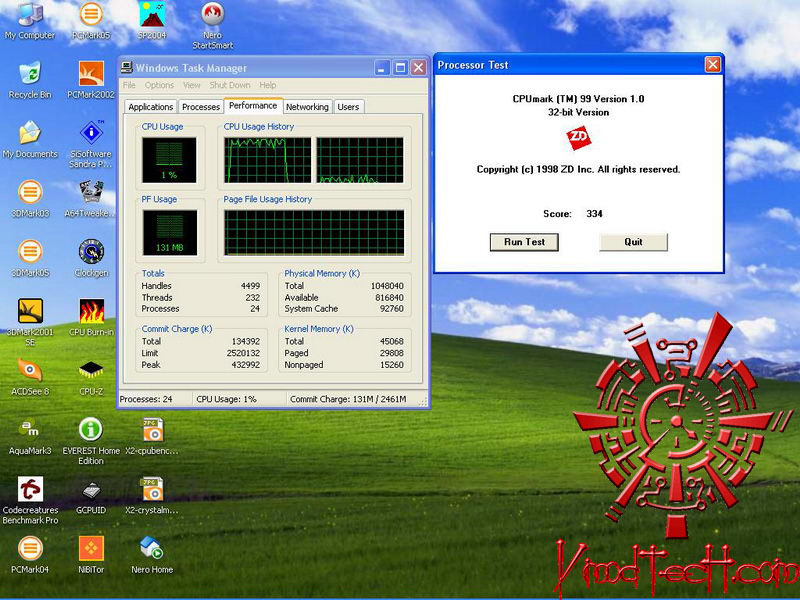
Task: Click the left CPU Usage History graph
Action: click(x=267, y=160)
